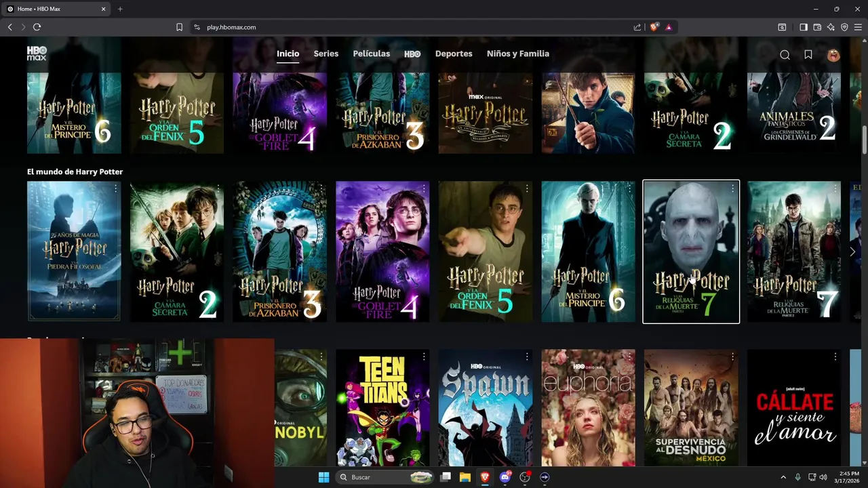Open Reliquias de la Muerte Parte 2
The image size is (868, 488).
[794, 251]
